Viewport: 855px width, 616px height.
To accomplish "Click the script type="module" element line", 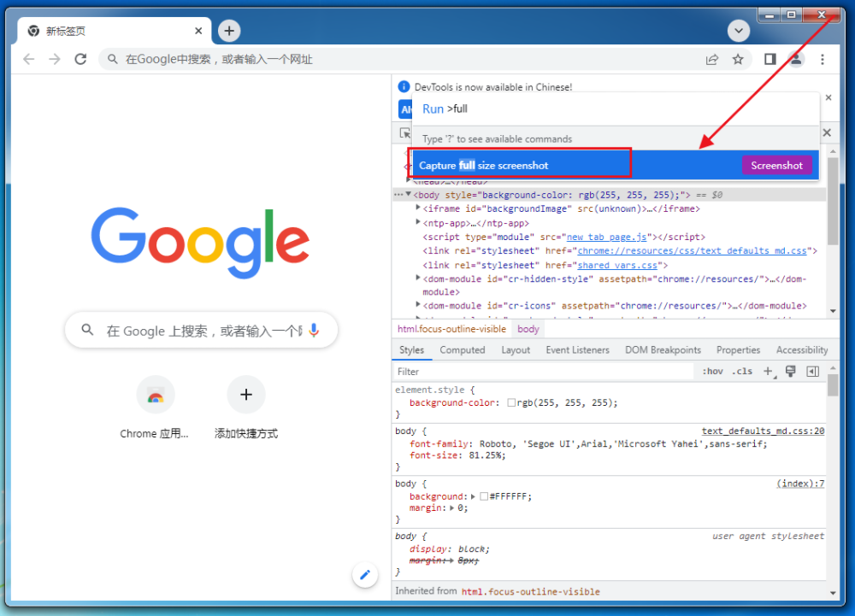I will 563,237.
